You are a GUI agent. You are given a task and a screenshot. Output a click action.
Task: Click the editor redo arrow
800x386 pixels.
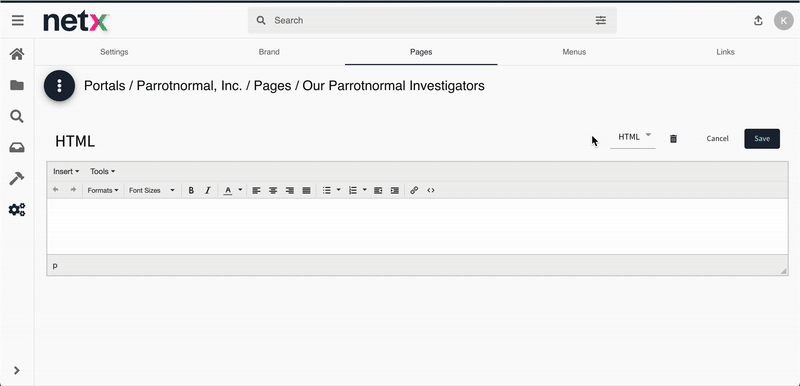[x=73, y=190]
